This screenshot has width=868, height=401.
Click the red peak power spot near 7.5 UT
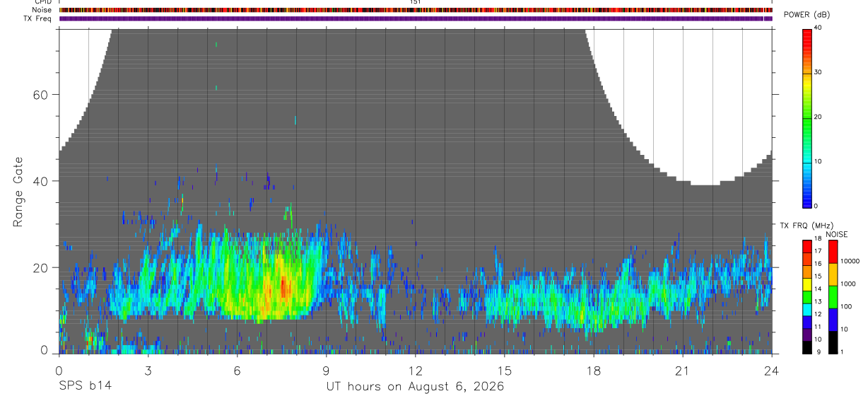point(283,287)
